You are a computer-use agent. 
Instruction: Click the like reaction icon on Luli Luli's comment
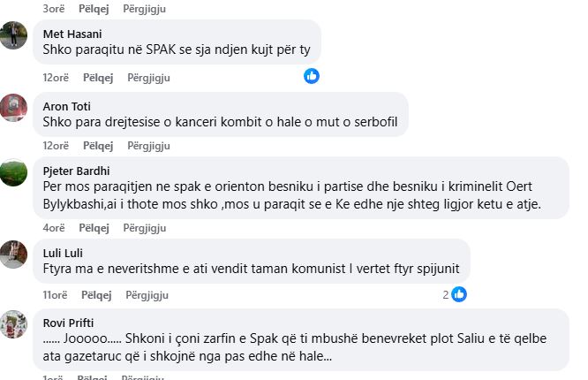click(x=460, y=294)
